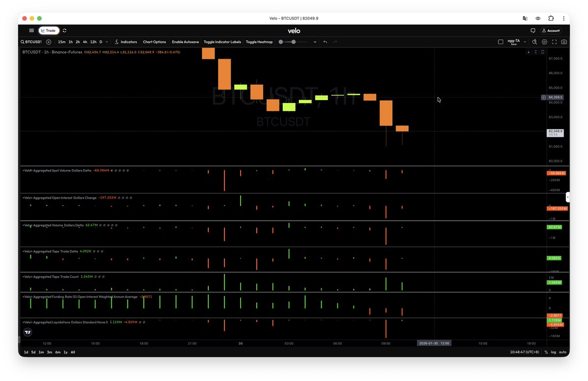The width and height of the screenshot is (588, 381).
Task: Set date range to 6m
Action: click(58, 352)
